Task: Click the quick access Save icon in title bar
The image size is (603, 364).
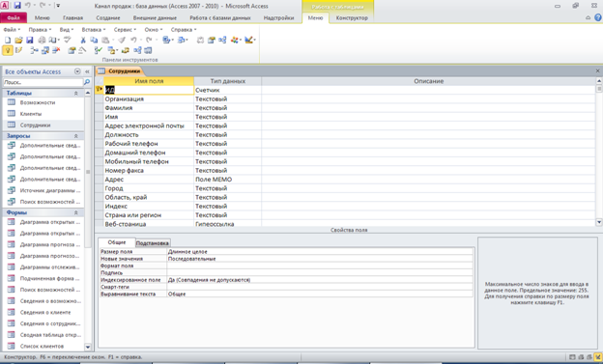Action: point(17,6)
